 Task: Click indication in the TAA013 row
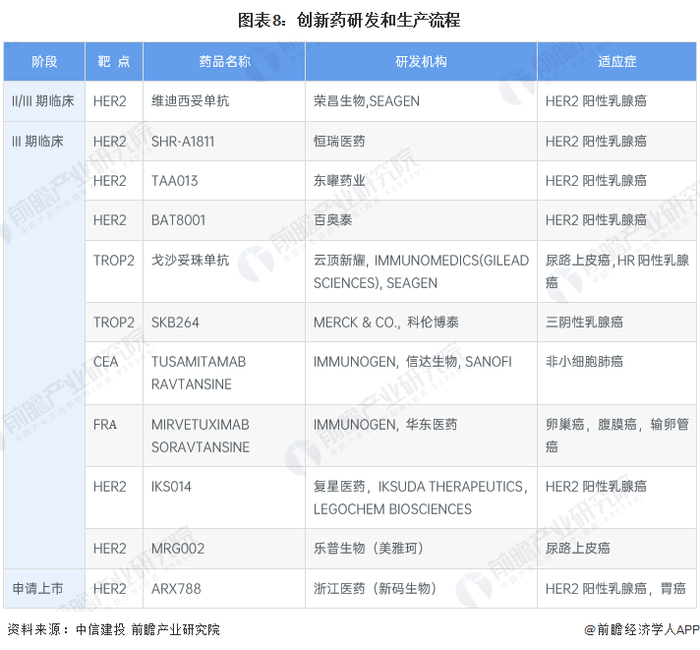coord(596,181)
